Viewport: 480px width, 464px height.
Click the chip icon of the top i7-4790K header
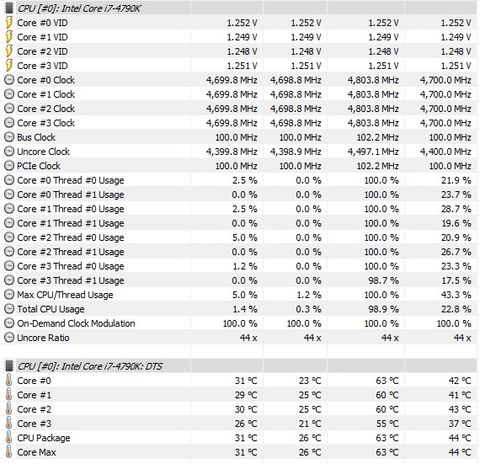point(9,8)
